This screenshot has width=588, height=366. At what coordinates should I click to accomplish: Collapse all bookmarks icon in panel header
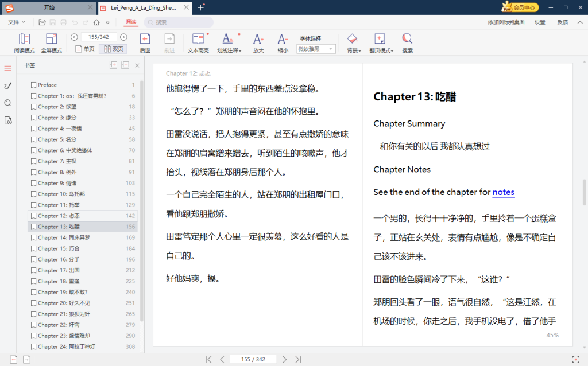(125, 65)
